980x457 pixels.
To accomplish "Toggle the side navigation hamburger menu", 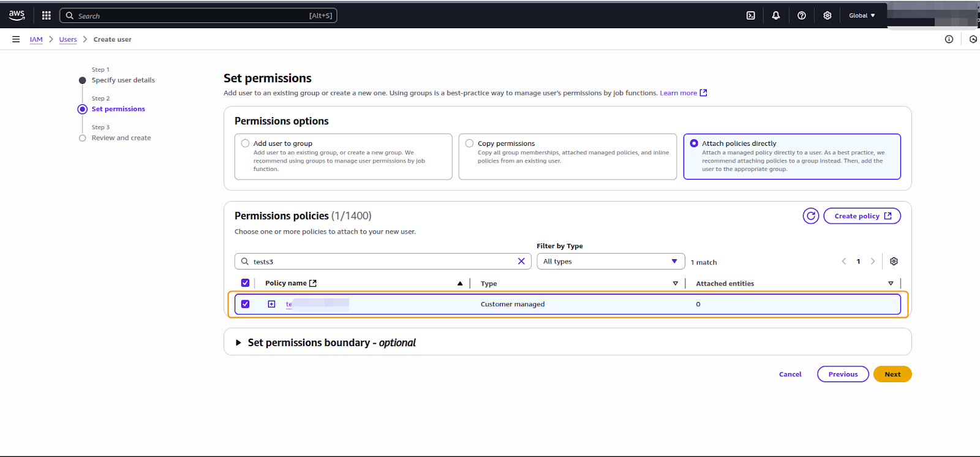I will [16, 39].
